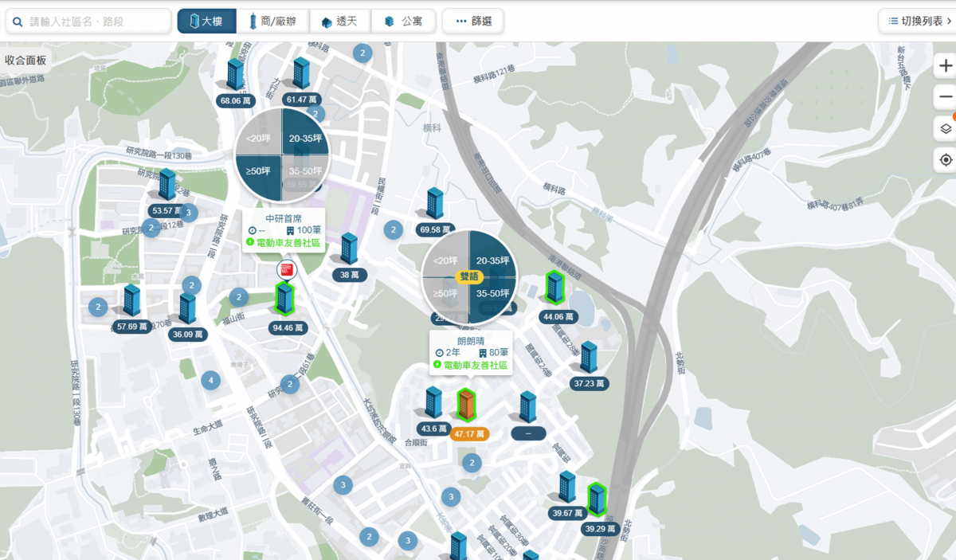
Task: Select the 20-35坪 segment of 中研首席 chart
Action: (x=305, y=138)
